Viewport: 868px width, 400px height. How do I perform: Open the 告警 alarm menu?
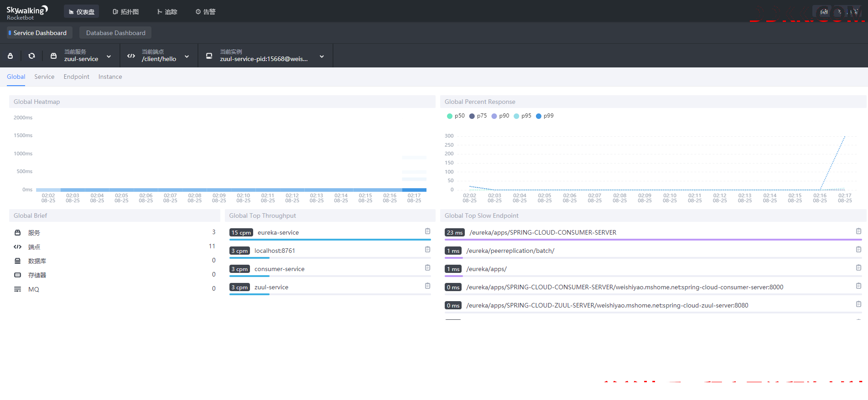point(206,12)
